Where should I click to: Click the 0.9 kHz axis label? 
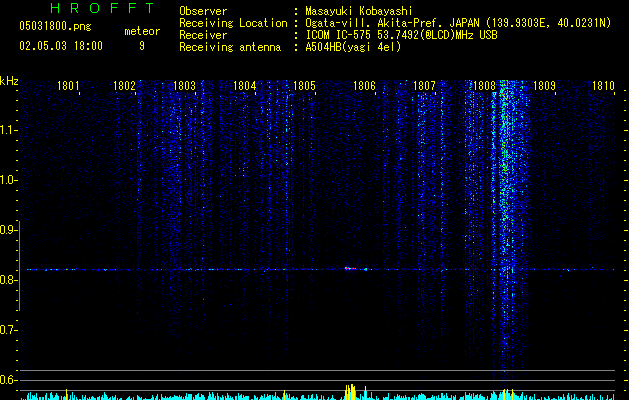pos(8,230)
